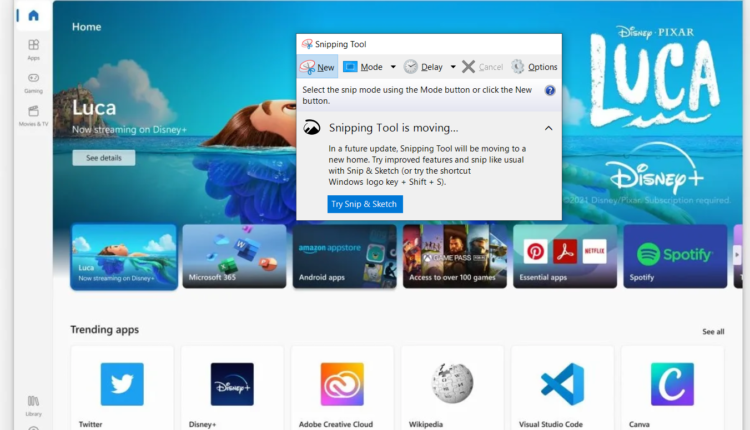Expand the Mode dropdown arrow
This screenshot has width=750, height=430.
[x=393, y=67]
